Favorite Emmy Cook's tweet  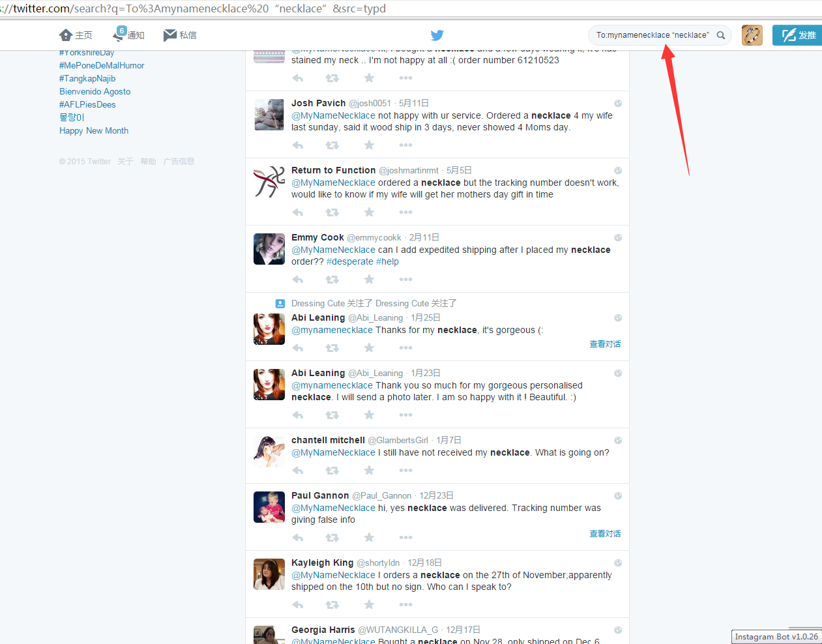pyautogui.click(x=369, y=280)
